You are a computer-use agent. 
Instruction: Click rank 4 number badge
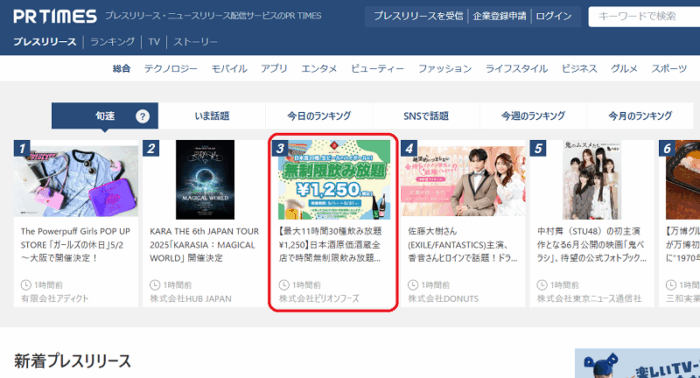[x=409, y=148]
